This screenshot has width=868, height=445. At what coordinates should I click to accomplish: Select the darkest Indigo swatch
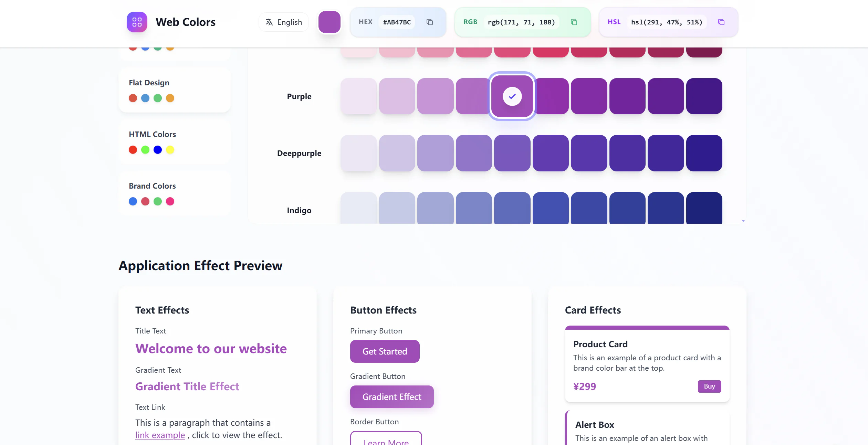coord(704,208)
